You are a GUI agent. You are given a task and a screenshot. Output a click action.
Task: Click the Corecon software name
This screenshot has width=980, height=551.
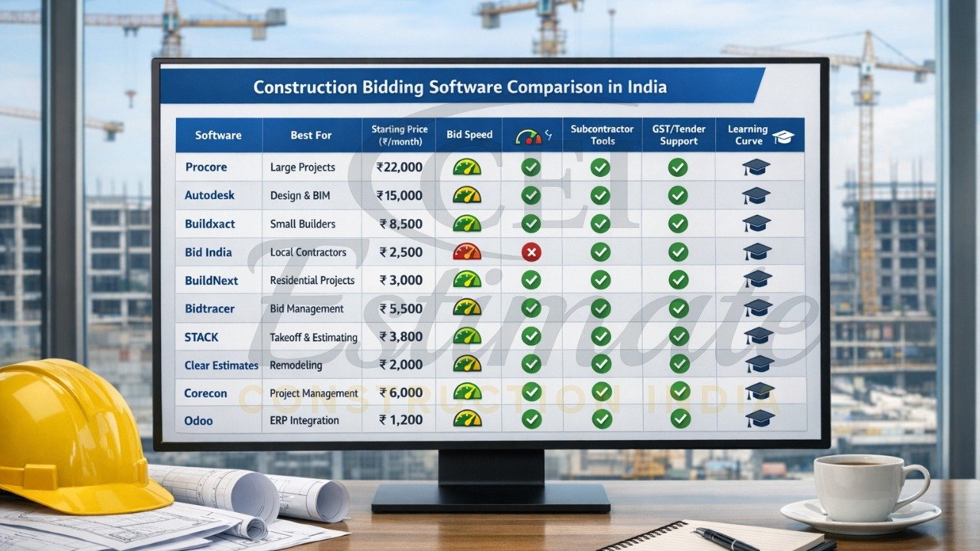205,393
